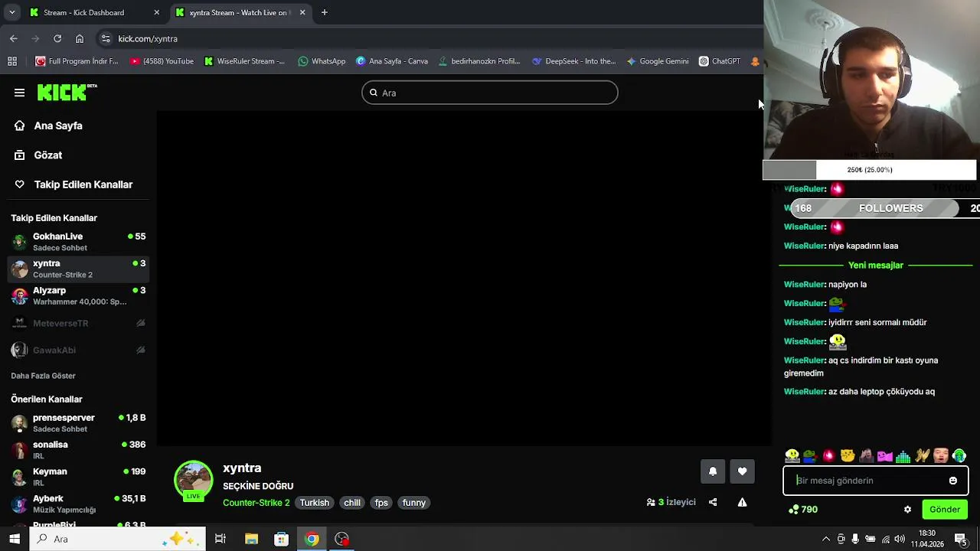Insert the red flame emote
The height and width of the screenshot is (551, 980).
[828, 456]
